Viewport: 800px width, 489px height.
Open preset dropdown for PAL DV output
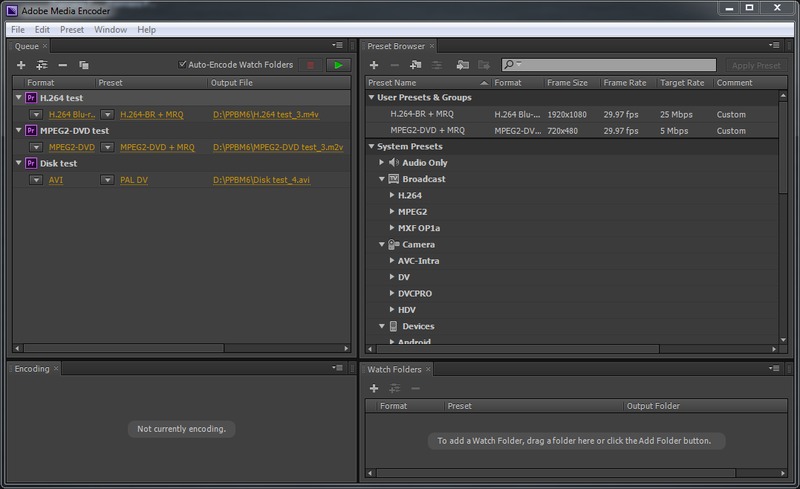point(107,180)
